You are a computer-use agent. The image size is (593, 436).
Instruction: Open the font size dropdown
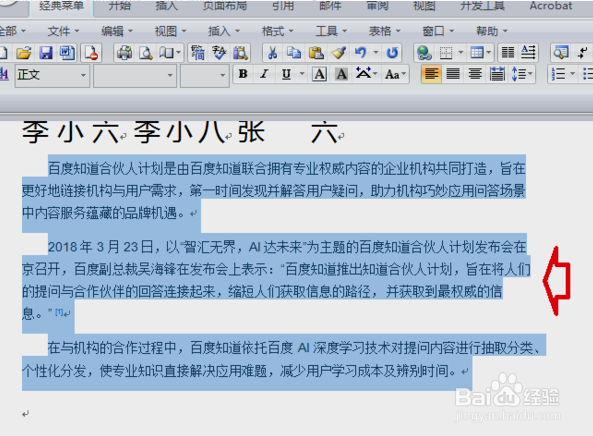(222, 75)
